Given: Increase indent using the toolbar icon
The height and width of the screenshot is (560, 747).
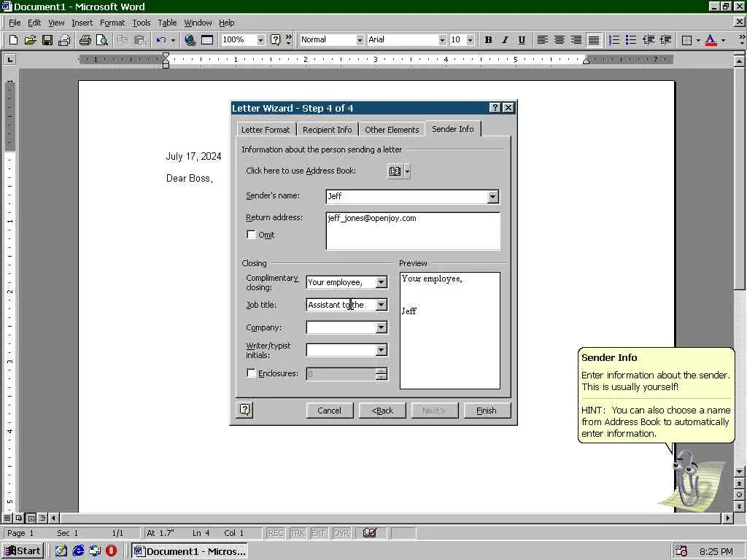Looking at the screenshot, I should [x=665, y=40].
